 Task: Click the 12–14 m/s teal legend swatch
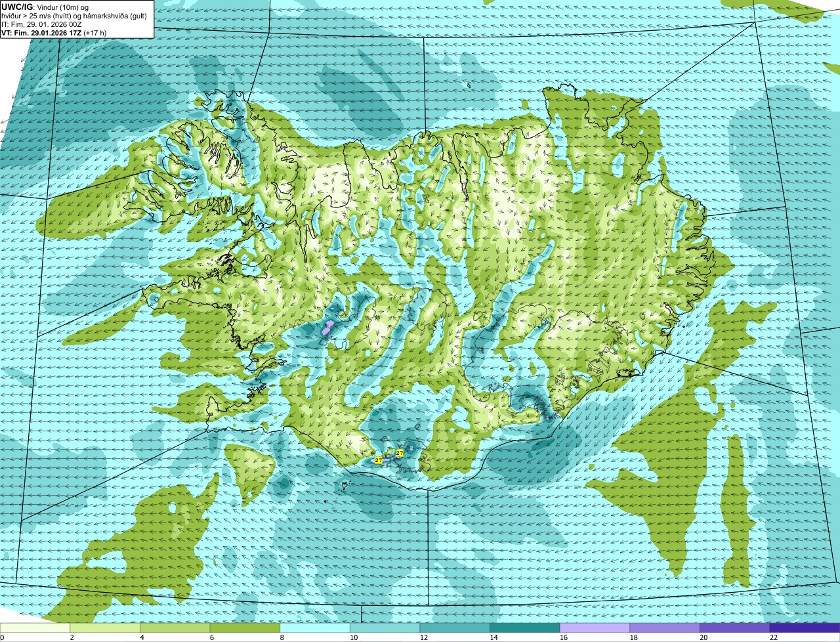click(x=455, y=628)
